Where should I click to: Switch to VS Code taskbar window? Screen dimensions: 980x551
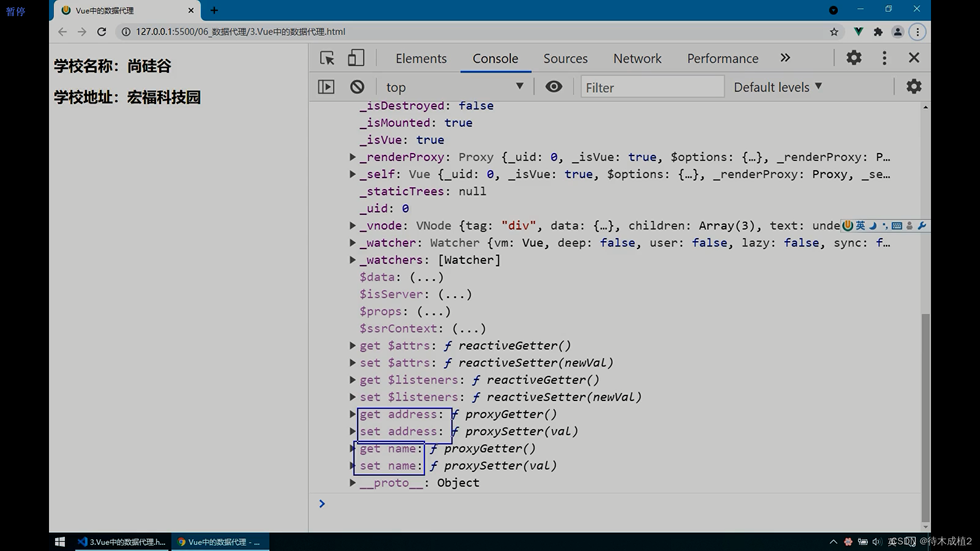(122, 542)
